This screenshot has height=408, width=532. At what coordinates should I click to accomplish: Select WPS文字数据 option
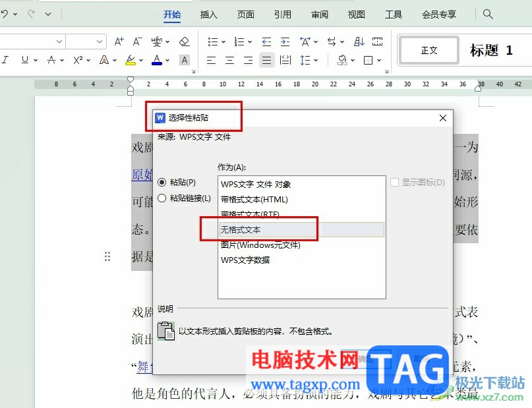click(x=302, y=260)
